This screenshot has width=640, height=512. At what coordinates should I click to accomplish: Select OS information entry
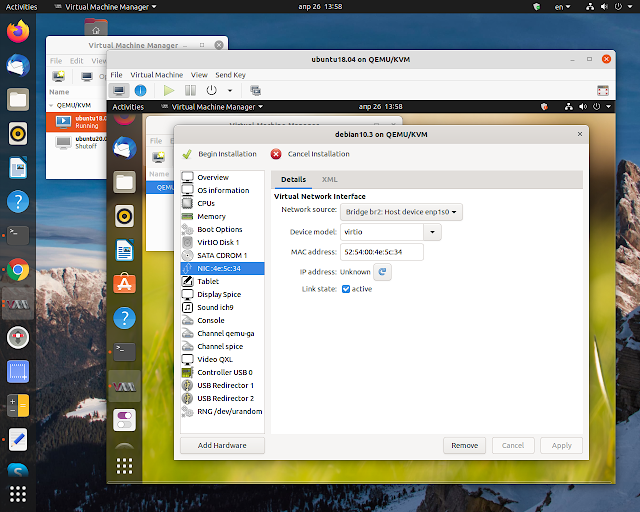pos(222,190)
